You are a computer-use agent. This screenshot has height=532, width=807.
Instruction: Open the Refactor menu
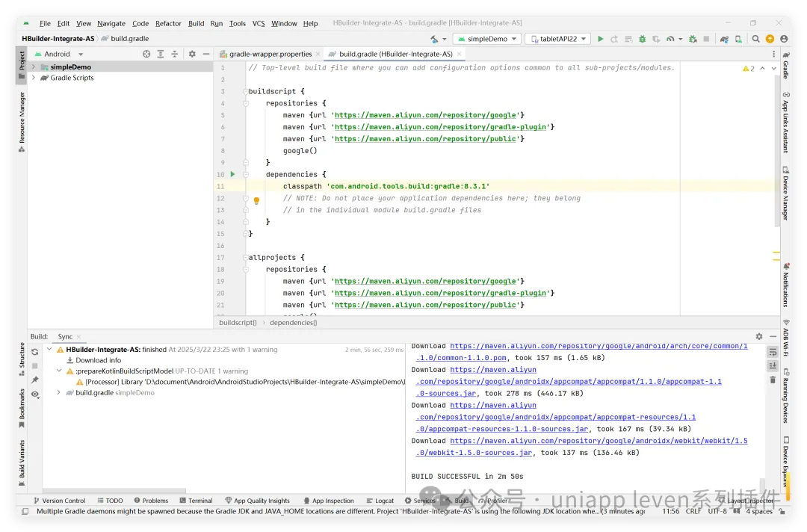pos(168,23)
